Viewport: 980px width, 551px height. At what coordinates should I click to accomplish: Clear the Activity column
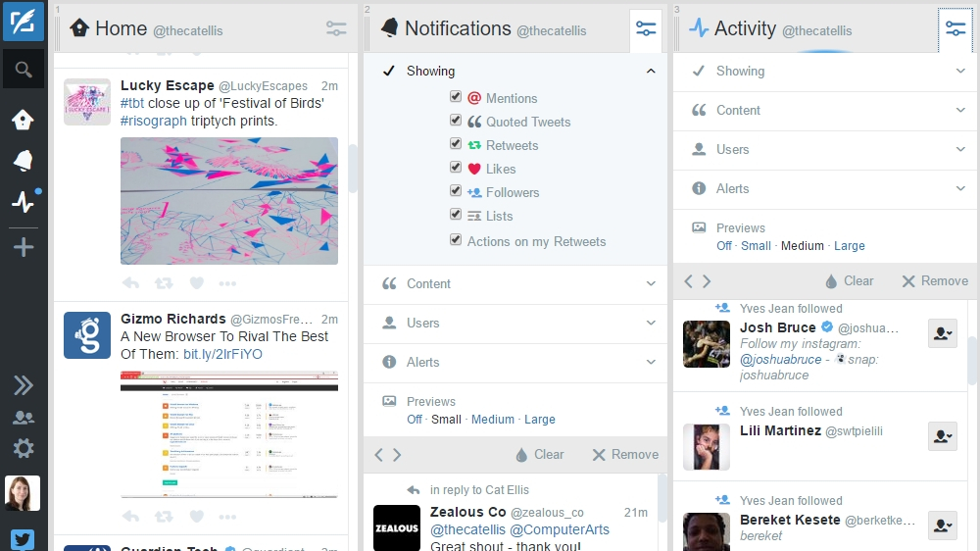coord(850,281)
